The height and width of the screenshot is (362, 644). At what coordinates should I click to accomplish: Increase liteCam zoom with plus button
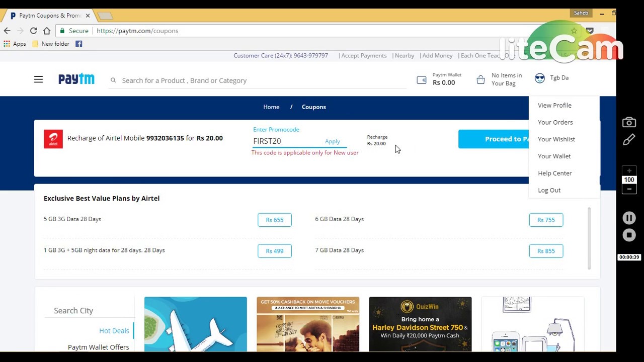pos(629,171)
